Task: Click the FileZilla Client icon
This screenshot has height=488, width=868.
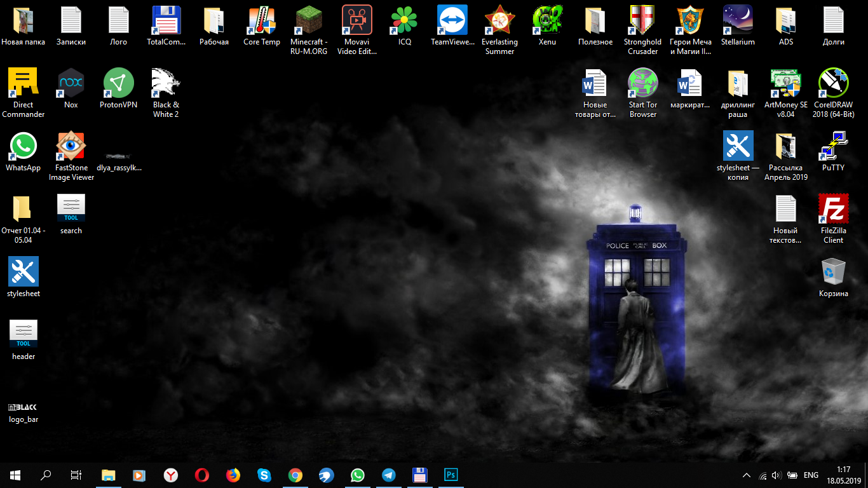Action: [x=834, y=209]
